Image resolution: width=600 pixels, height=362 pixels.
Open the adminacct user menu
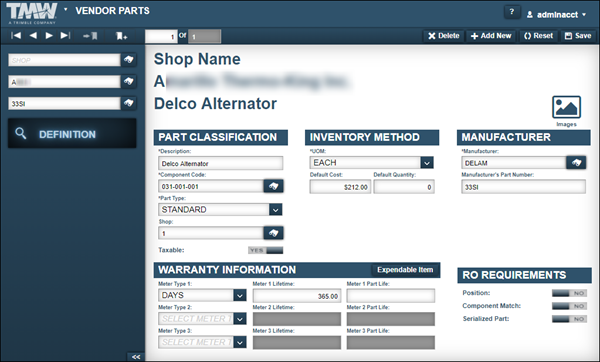[x=556, y=15]
